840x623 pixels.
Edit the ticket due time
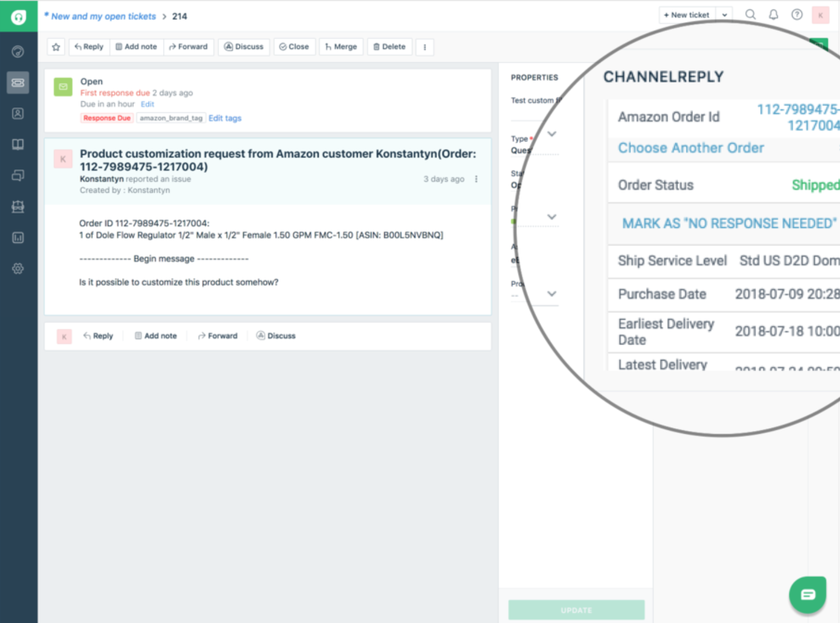148,104
